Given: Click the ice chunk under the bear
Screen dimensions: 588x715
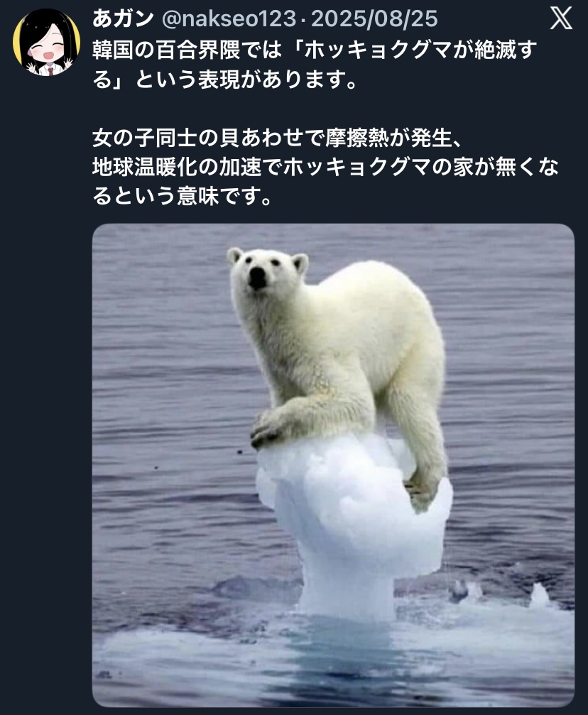Looking at the screenshot, I should tap(352, 525).
